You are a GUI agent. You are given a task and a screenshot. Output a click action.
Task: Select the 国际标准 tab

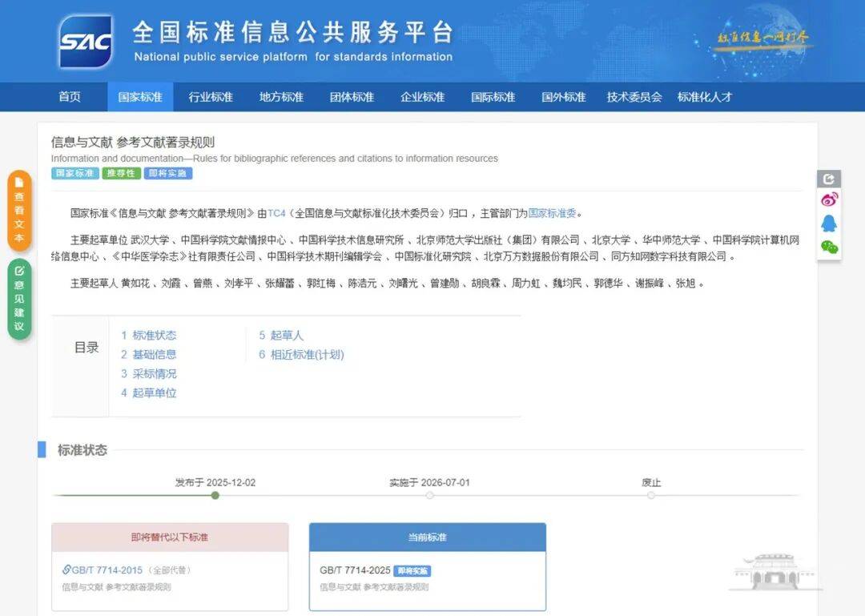pos(493,97)
